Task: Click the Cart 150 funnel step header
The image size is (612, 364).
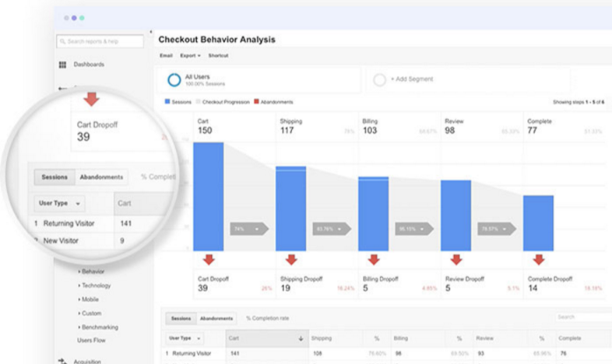Action: click(234, 127)
